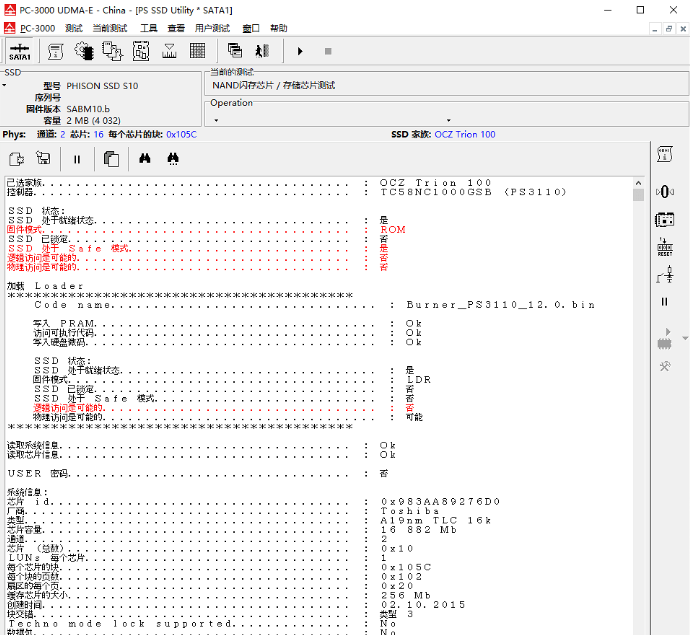
Task: Click the scroll ID icon in right sidebar
Action: (664, 154)
